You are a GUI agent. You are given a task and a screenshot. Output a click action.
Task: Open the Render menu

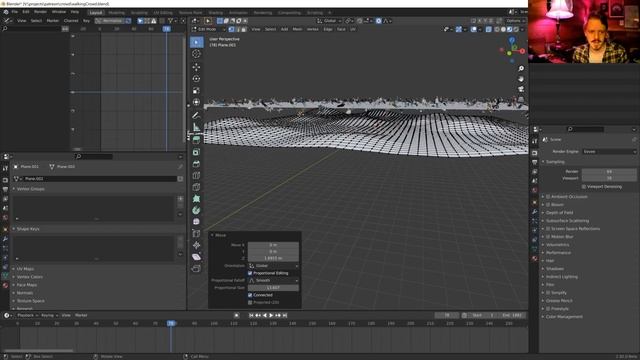[40, 12]
